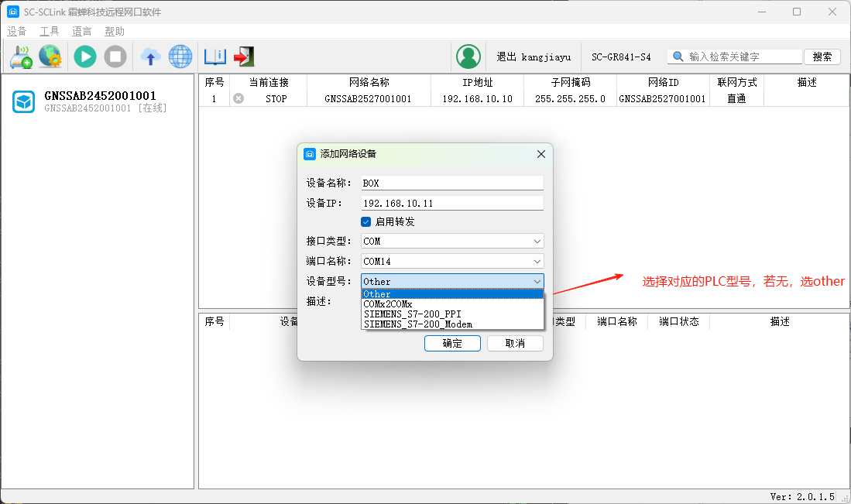Open the 工具 menu

pyautogui.click(x=50, y=32)
